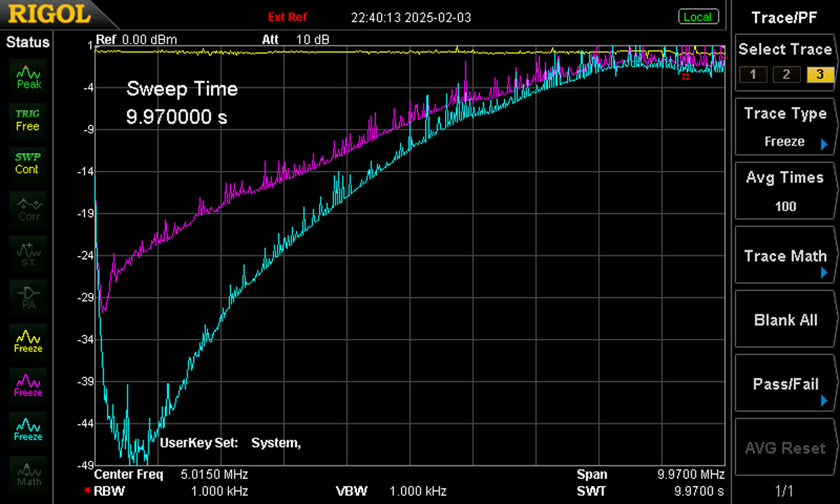Click the dimmed S.T. status icon
The image size is (840, 504).
[28, 254]
